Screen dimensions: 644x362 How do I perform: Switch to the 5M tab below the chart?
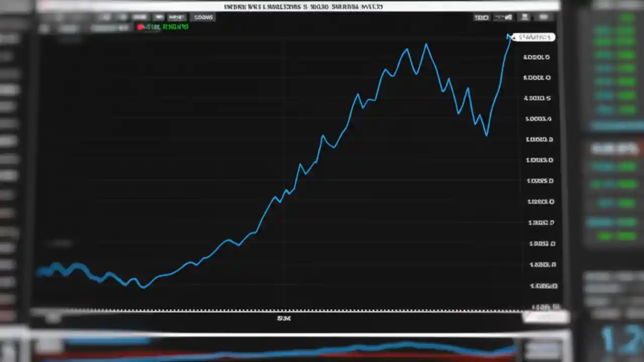point(284,318)
